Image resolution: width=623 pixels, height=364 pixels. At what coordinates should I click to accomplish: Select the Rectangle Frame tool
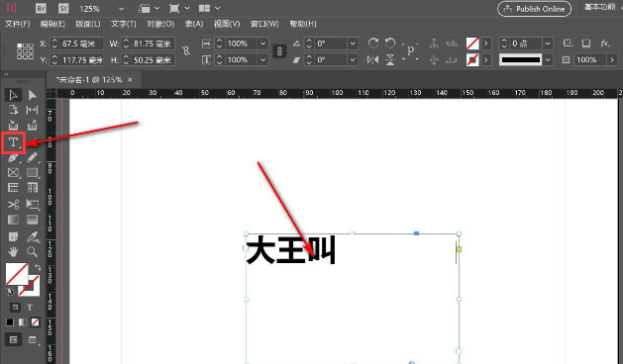[x=13, y=173]
